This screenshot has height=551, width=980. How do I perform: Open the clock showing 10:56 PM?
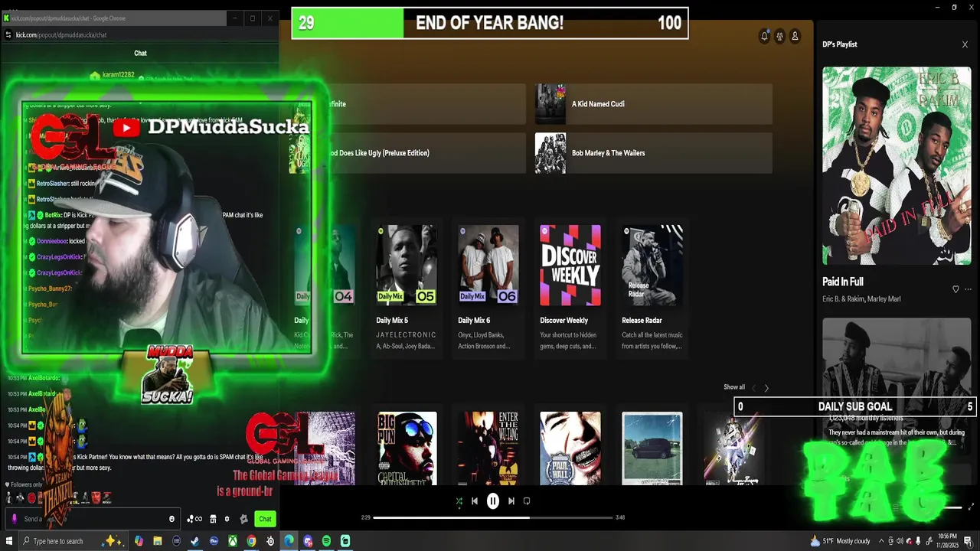[x=947, y=541]
